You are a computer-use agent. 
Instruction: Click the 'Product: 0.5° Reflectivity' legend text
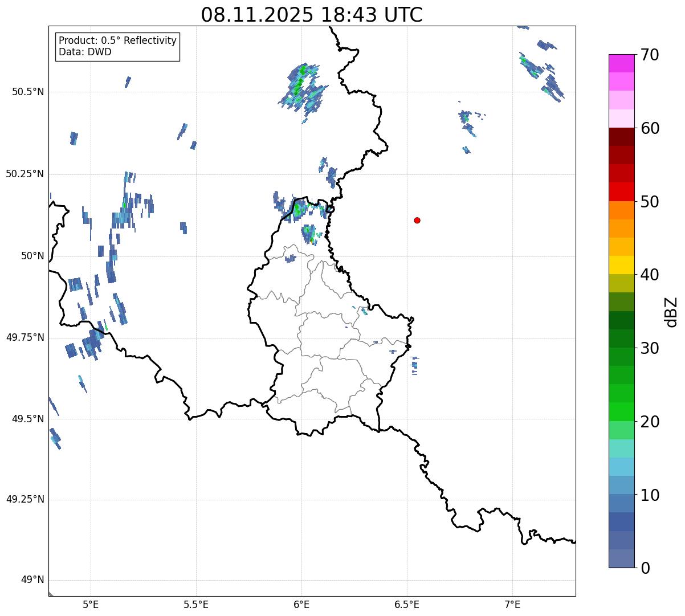coord(117,40)
